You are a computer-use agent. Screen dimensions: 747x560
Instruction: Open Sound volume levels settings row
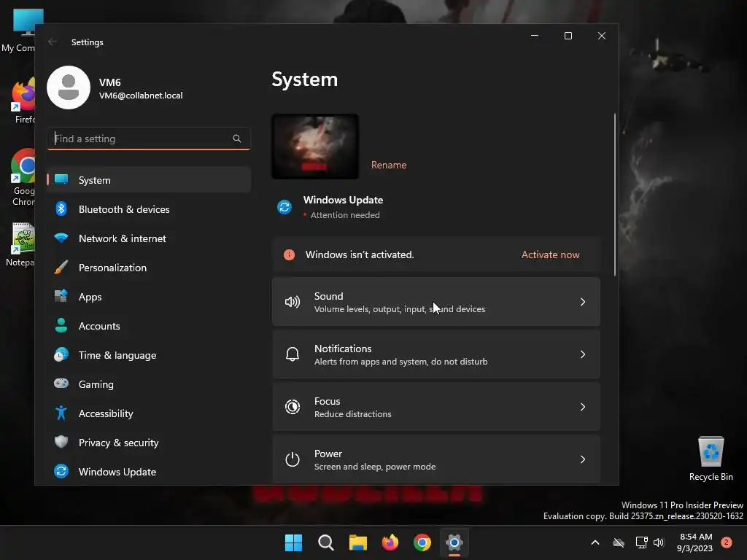click(x=436, y=302)
